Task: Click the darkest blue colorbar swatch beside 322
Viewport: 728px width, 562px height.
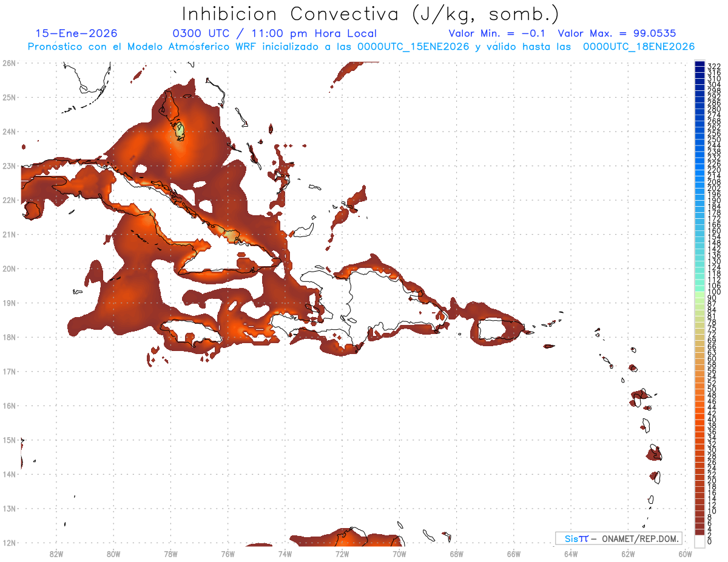Action: (x=700, y=64)
